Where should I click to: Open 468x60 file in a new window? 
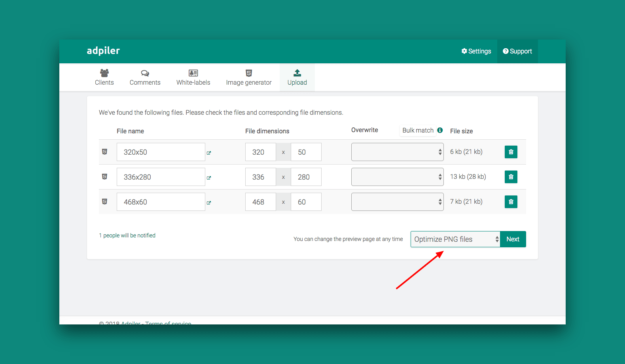209,203
